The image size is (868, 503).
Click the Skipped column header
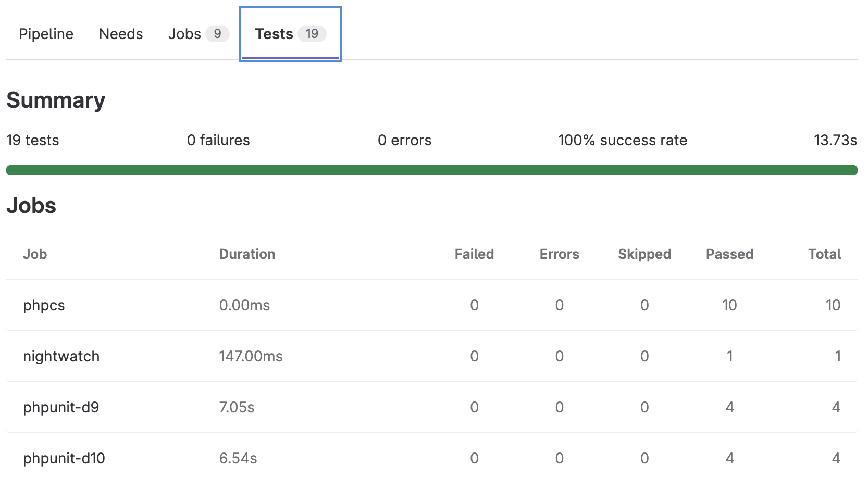(x=644, y=254)
